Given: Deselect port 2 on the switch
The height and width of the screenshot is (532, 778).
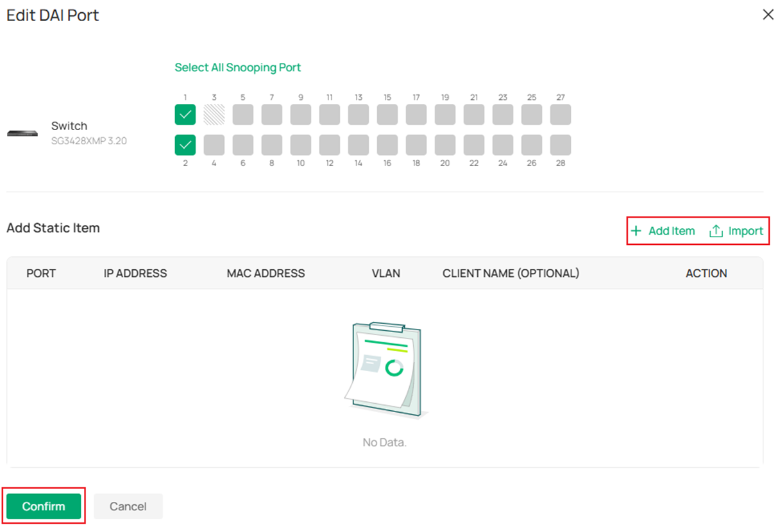Looking at the screenshot, I should (185, 145).
